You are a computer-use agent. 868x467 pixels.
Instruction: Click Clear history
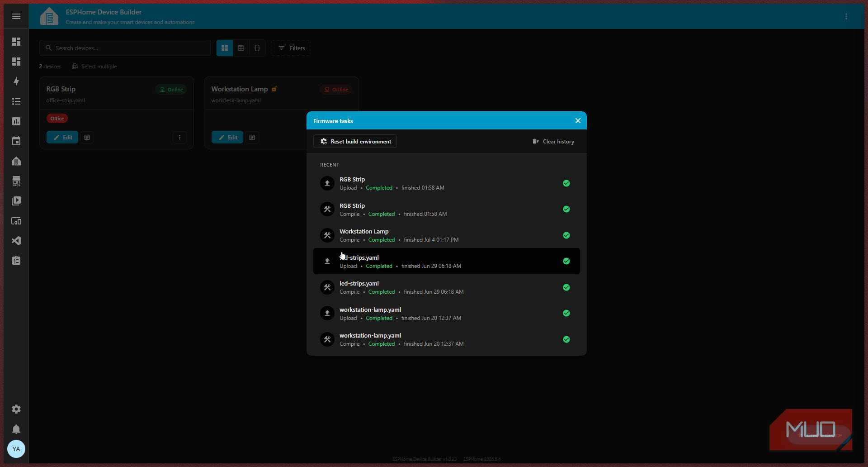click(553, 142)
